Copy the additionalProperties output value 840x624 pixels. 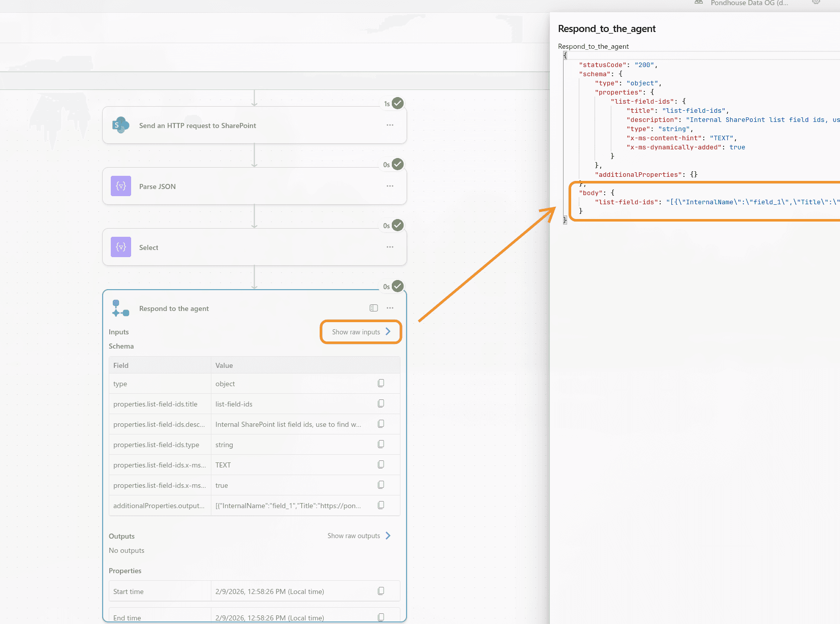click(x=381, y=505)
